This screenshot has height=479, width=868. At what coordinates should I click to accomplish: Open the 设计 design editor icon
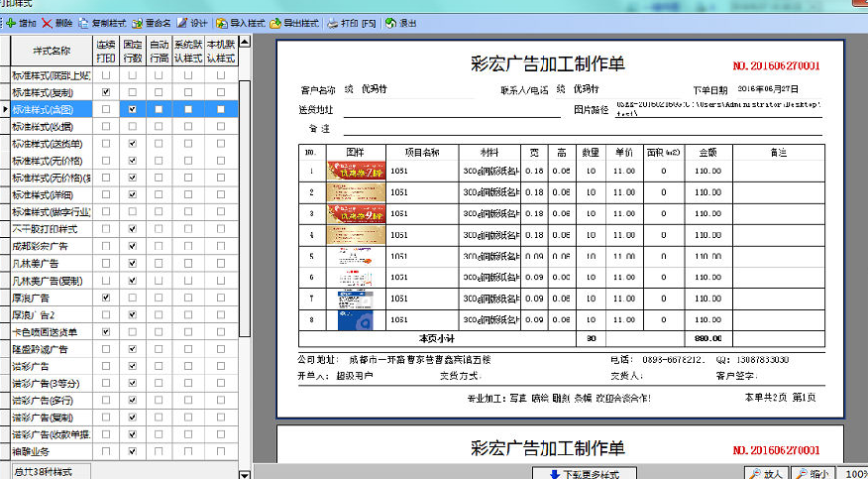[182, 23]
